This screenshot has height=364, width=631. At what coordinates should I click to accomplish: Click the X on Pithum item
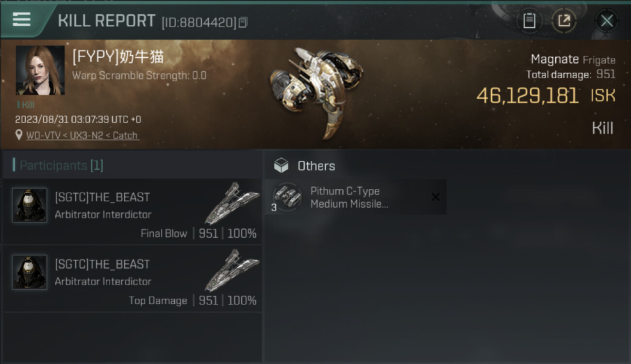pos(435,197)
